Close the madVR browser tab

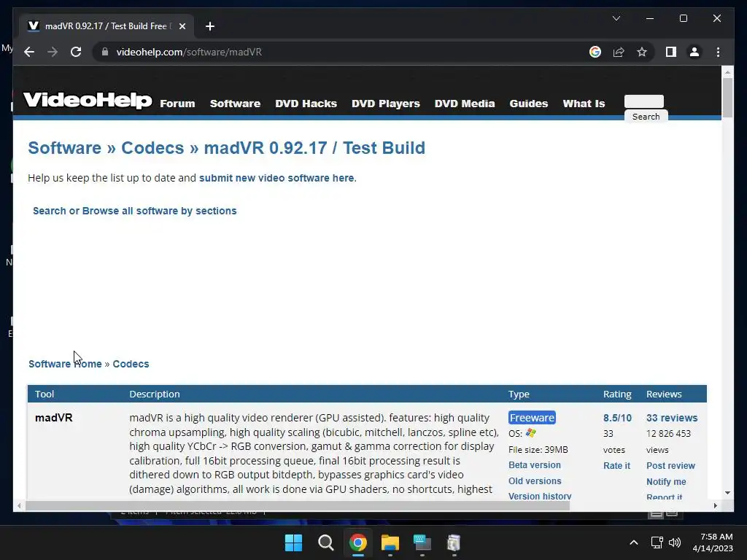pyautogui.click(x=182, y=26)
